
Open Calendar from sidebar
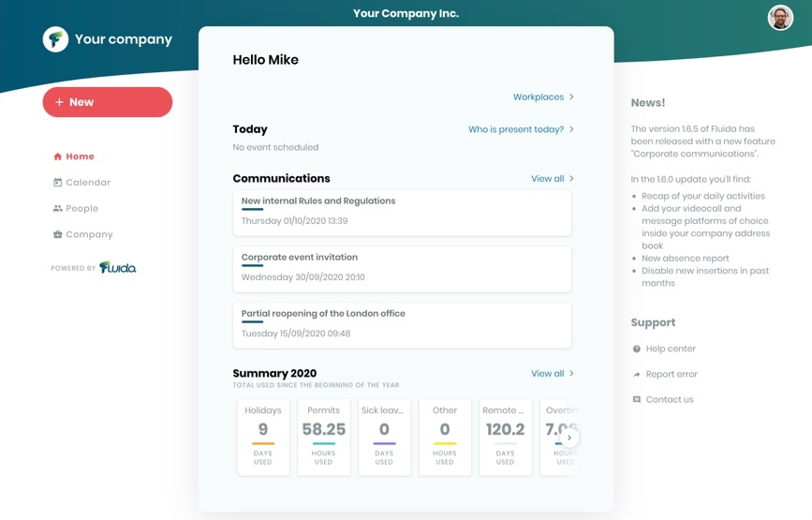[x=81, y=183]
